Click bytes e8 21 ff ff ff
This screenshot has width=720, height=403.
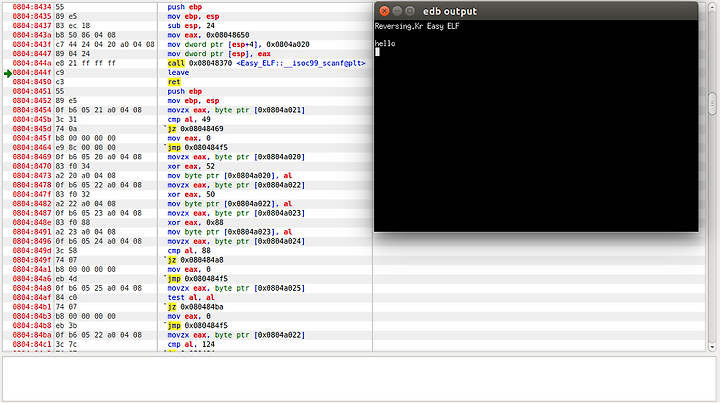click(85, 63)
